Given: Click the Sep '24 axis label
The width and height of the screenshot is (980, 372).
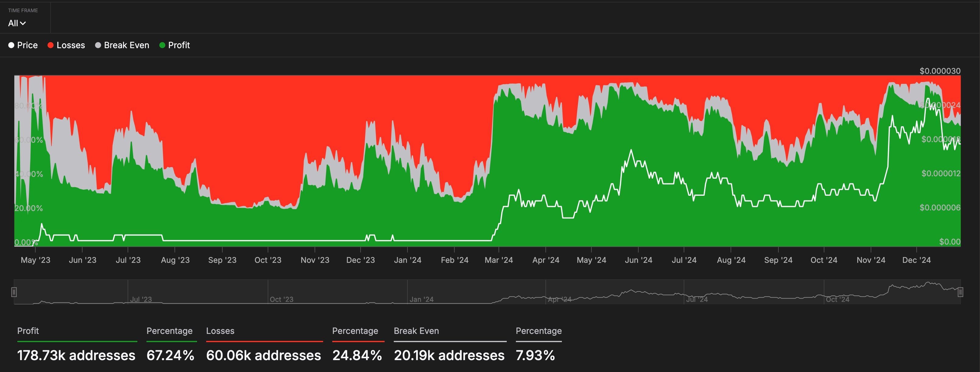Looking at the screenshot, I should [778, 260].
